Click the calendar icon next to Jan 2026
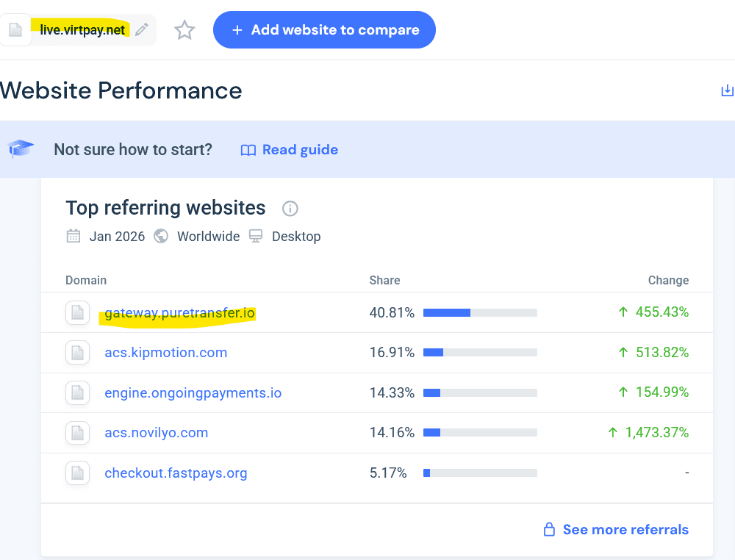 click(73, 236)
